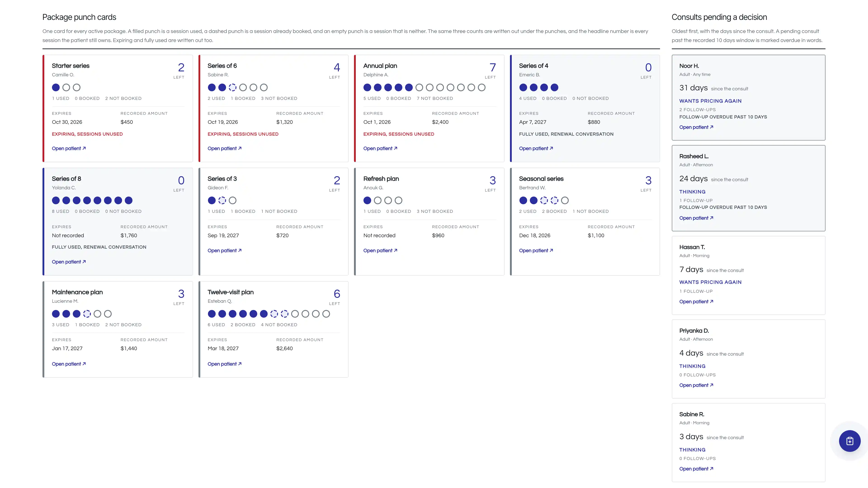
Task: Click the 6 left count on Twelve-visit plan
Action: tap(337, 294)
